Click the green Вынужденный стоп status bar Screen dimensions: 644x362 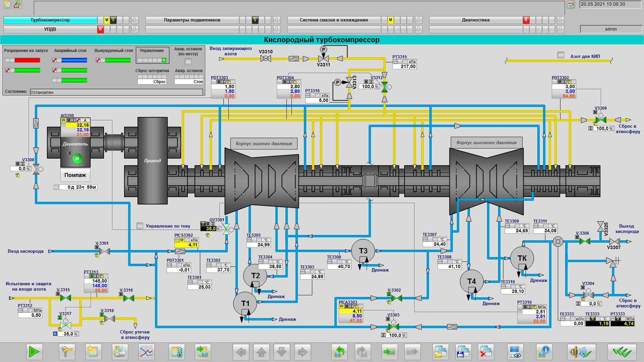pyautogui.click(x=118, y=60)
